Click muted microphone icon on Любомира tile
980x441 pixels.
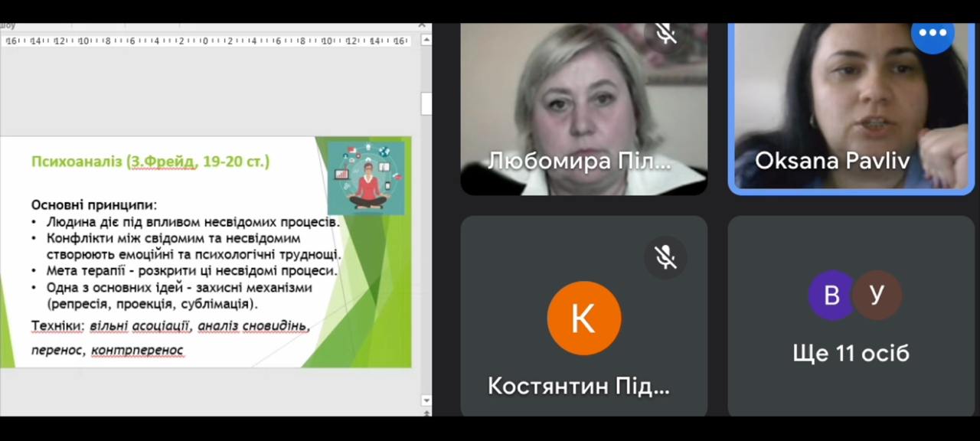(x=665, y=33)
